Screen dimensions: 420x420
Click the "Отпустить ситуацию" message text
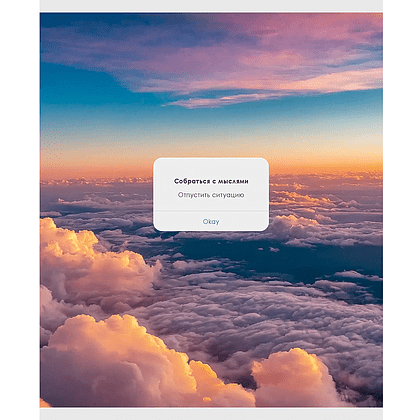[x=211, y=195]
